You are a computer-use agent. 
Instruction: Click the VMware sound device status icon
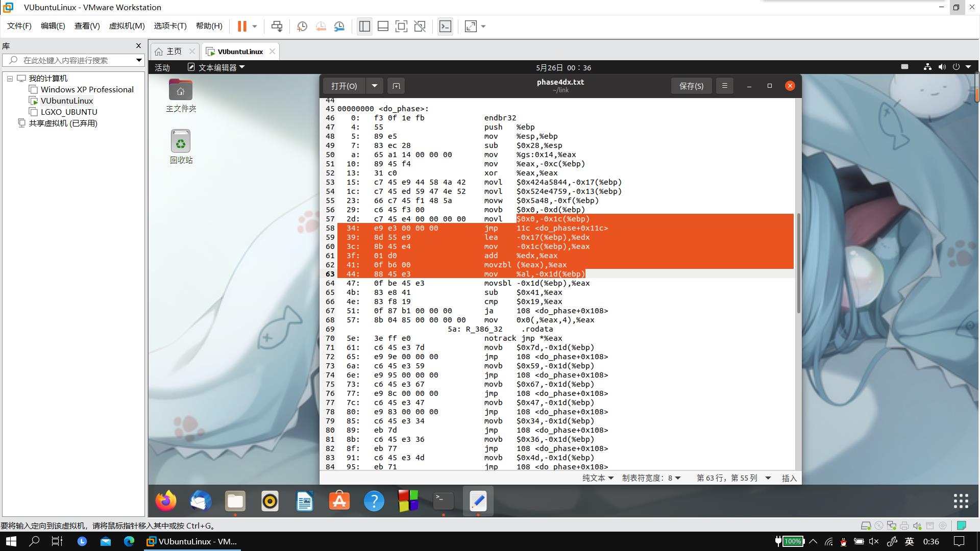coord(917,525)
